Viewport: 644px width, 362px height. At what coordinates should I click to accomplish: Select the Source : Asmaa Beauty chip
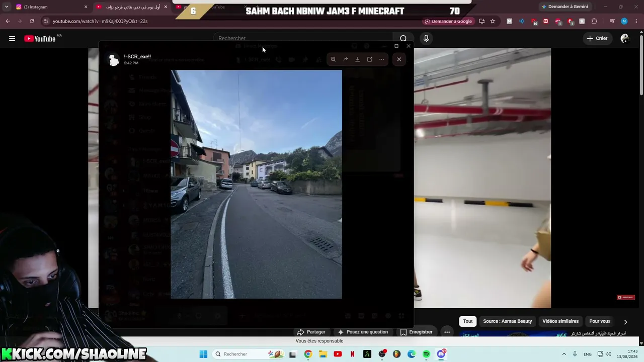(507, 321)
